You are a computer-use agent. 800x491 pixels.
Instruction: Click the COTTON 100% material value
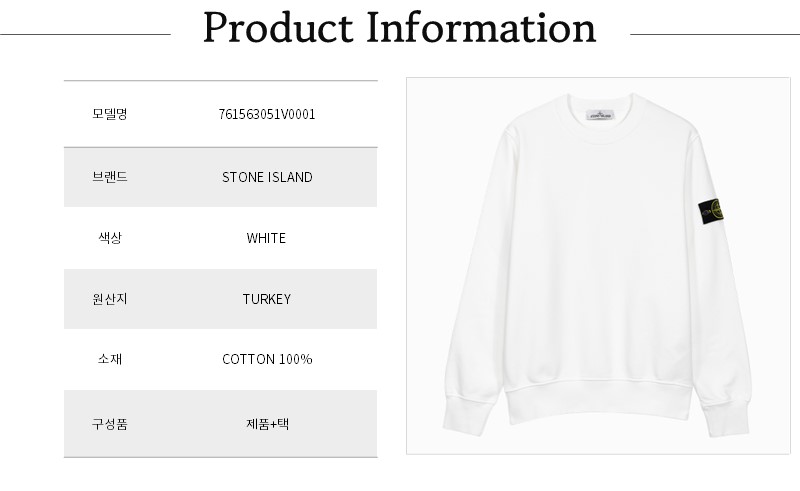coord(267,359)
